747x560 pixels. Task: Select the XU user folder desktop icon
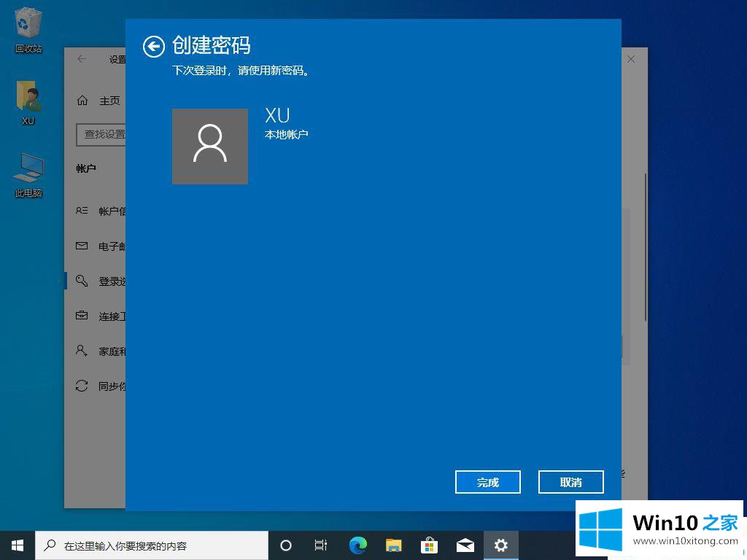click(x=28, y=103)
